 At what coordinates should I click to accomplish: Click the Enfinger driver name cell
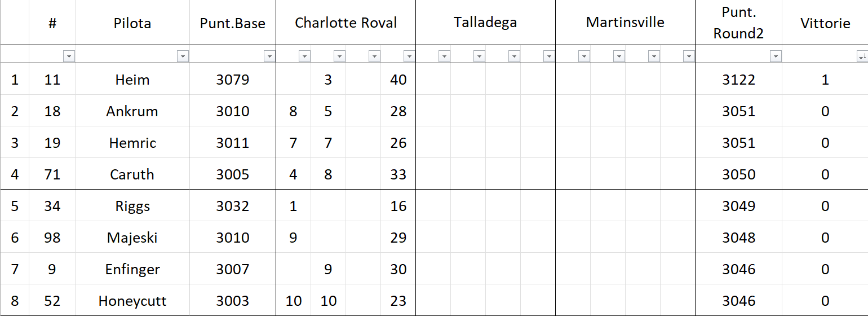[132, 269]
